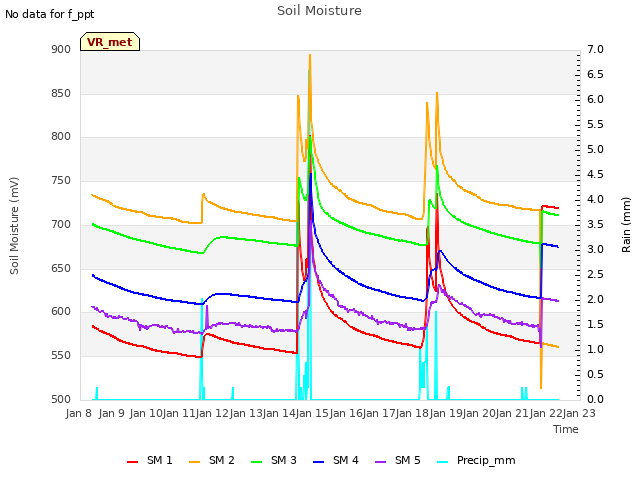
Task: Click the 900 tick on left axis
Action: pyautogui.click(x=61, y=50)
